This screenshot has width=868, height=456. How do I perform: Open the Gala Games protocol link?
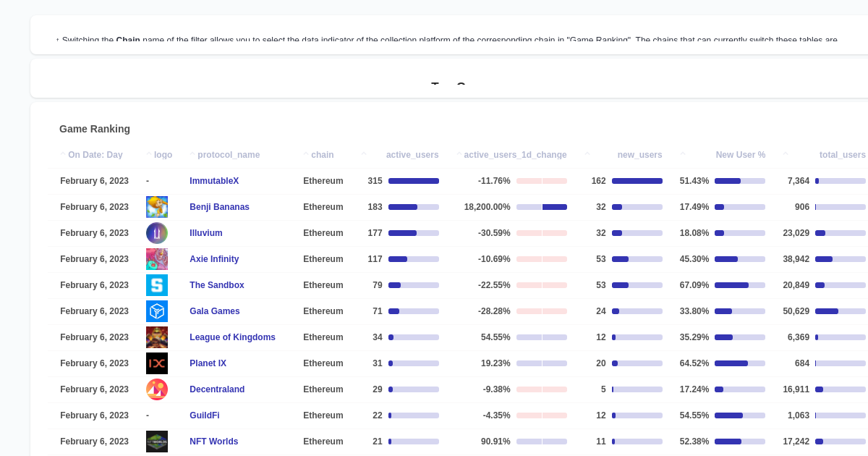pyautogui.click(x=214, y=311)
